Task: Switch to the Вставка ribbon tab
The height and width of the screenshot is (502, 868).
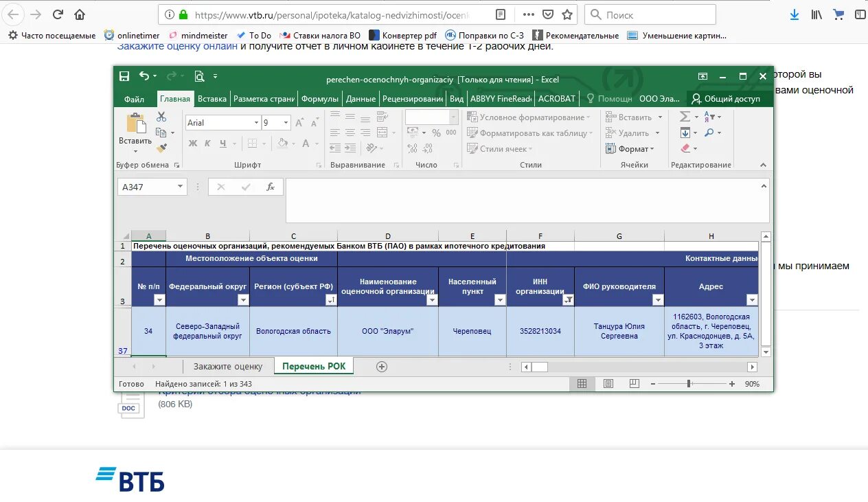Action: pyautogui.click(x=212, y=99)
